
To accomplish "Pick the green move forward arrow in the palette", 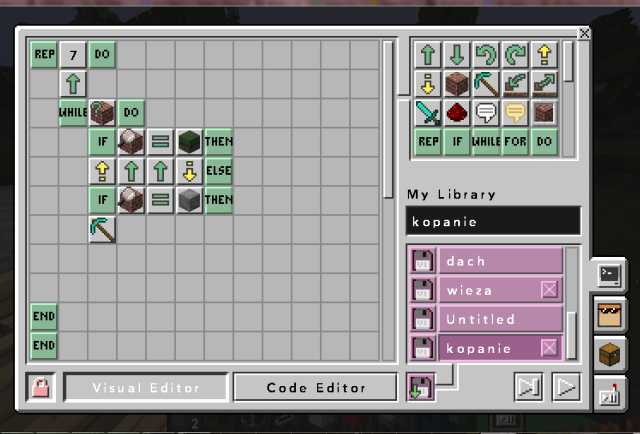I will coord(428,54).
